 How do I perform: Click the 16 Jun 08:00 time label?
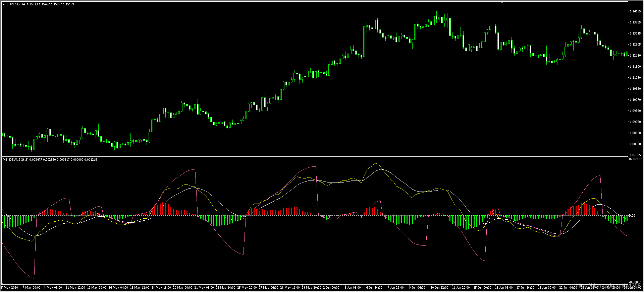[504, 288]
